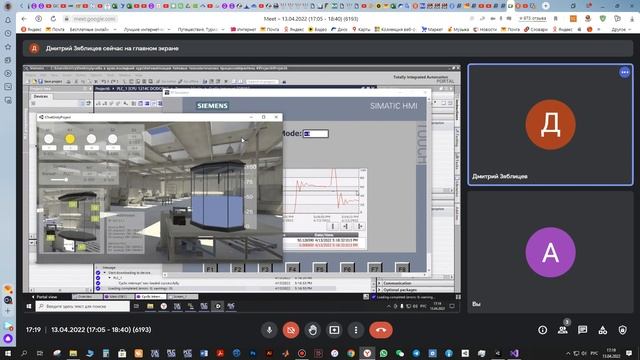This screenshot has height=360, width=640.
Task: Open bookmarks star in browser sidebar
Action: pyautogui.click(x=8, y=47)
